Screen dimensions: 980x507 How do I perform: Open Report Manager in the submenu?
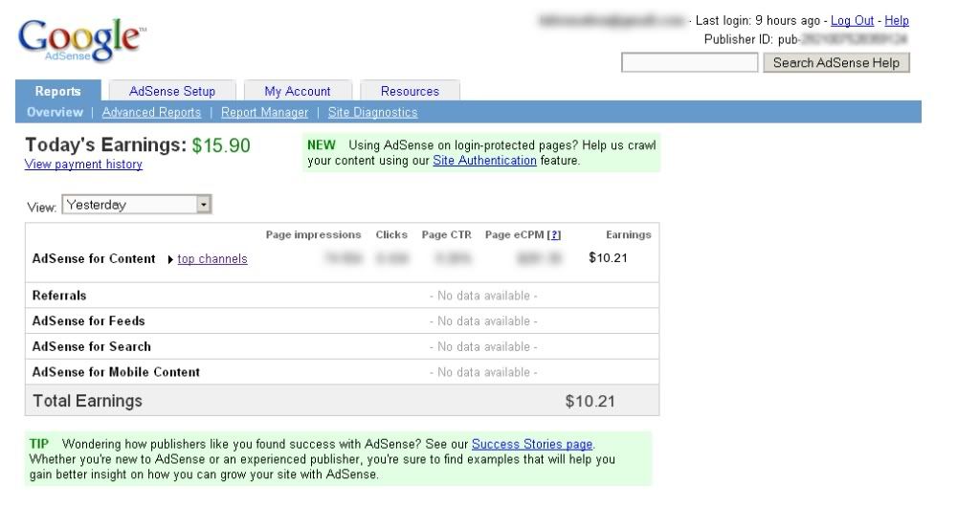264,113
